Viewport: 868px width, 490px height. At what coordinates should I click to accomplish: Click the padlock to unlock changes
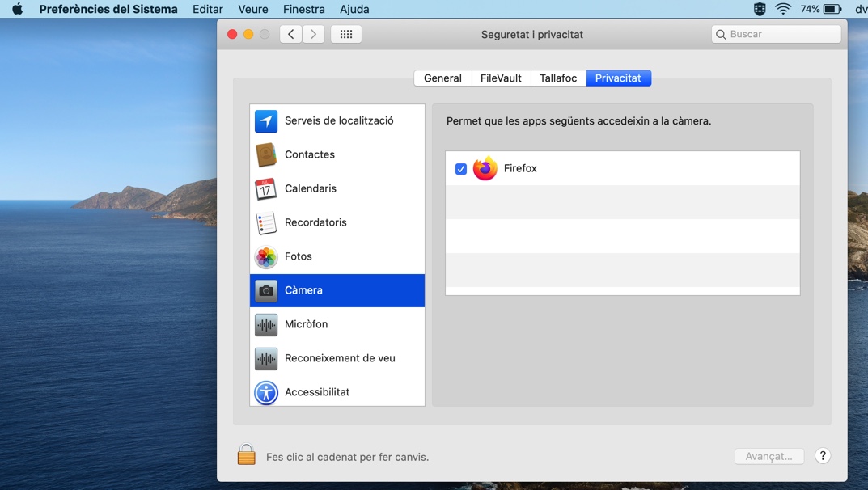pyautogui.click(x=247, y=455)
